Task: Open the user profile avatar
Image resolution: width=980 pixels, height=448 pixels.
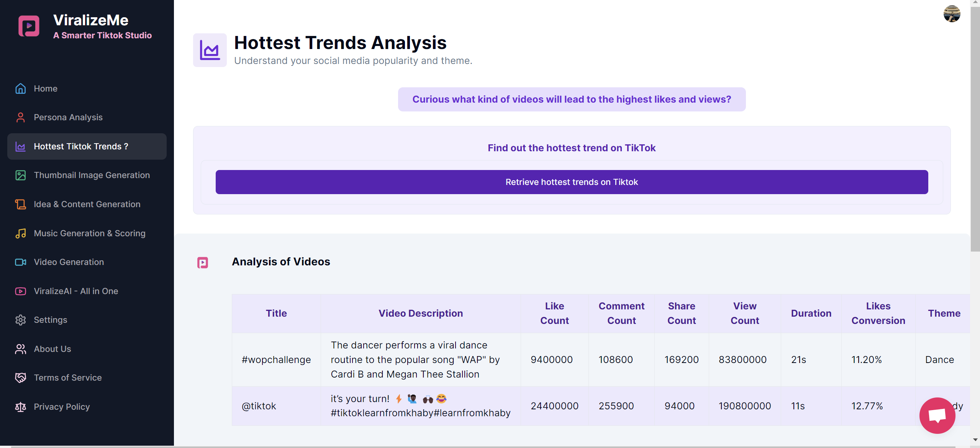Action: pos(951,14)
